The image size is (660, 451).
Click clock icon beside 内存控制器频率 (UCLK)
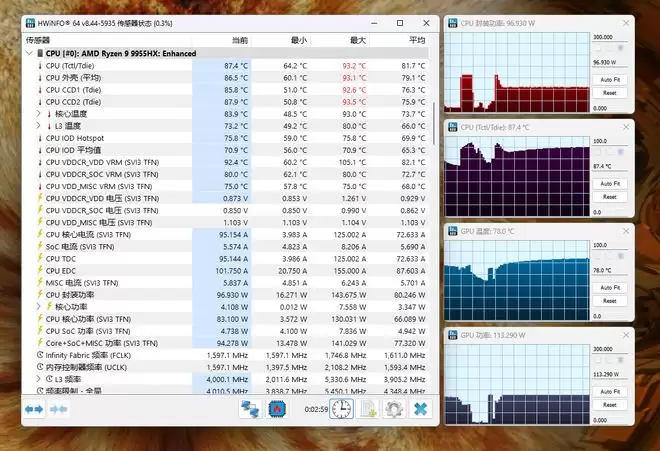click(x=40, y=367)
